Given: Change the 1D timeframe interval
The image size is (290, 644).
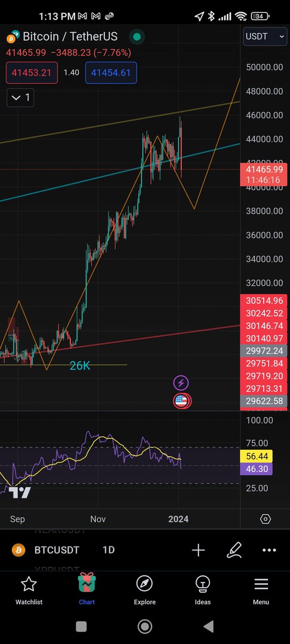Looking at the screenshot, I should click(108, 550).
